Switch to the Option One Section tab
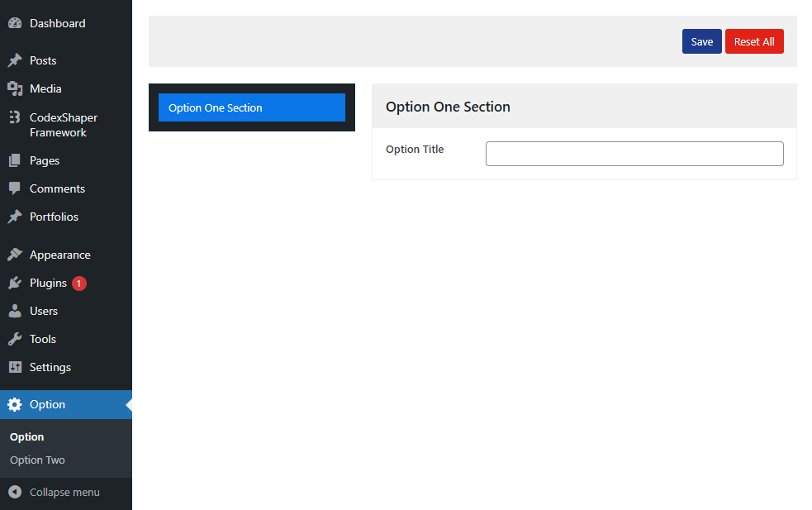 tap(251, 107)
